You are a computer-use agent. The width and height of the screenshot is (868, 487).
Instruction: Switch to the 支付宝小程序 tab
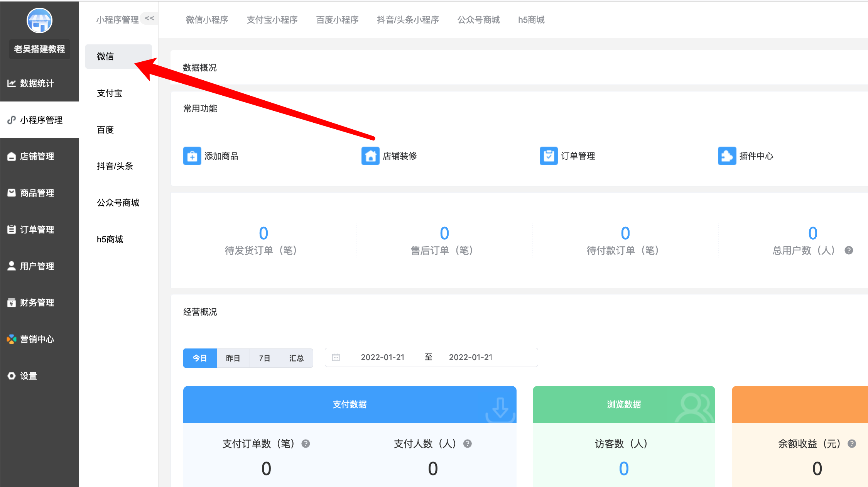click(x=272, y=20)
